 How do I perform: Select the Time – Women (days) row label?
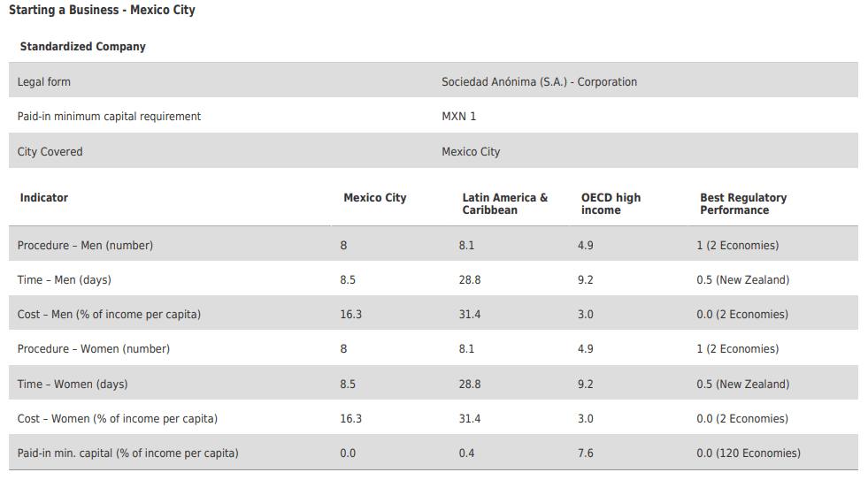pyautogui.click(x=73, y=384)
